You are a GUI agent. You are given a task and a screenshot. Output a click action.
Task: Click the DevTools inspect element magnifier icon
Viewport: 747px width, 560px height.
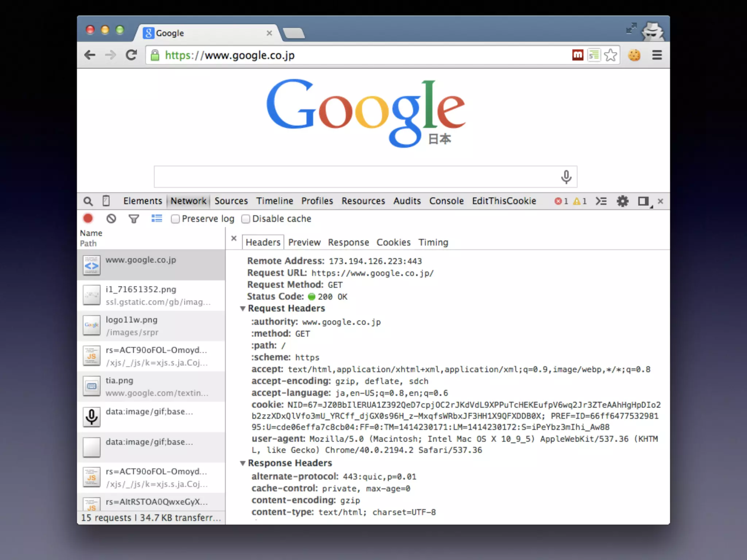pos(88,201)
